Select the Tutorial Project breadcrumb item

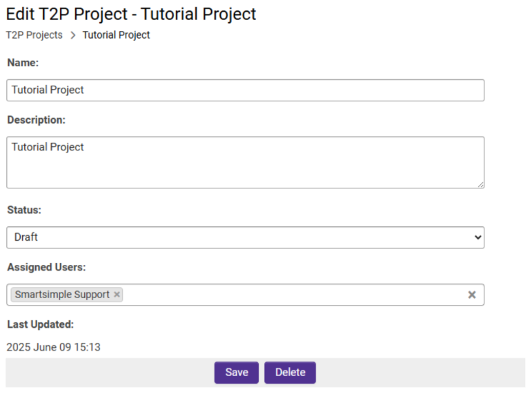(116, 35)
